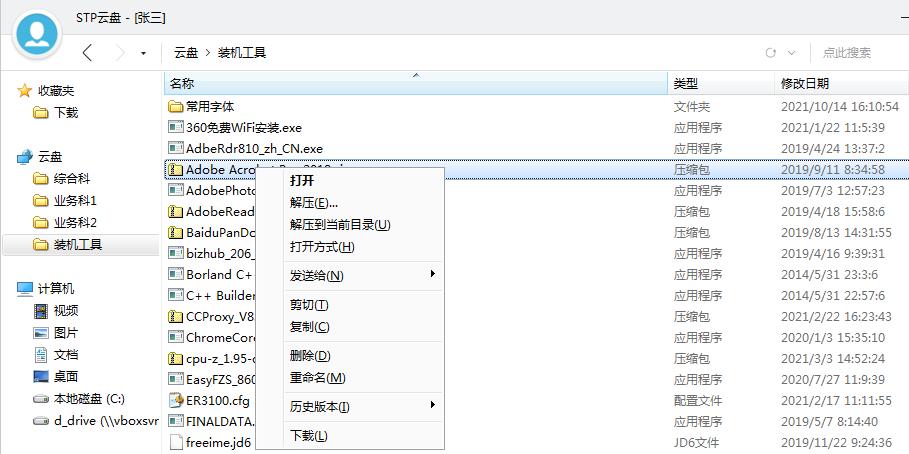
Task: Click the AdbeRdr810_zh_CN.exe file icon
Action: click(176, 148)
